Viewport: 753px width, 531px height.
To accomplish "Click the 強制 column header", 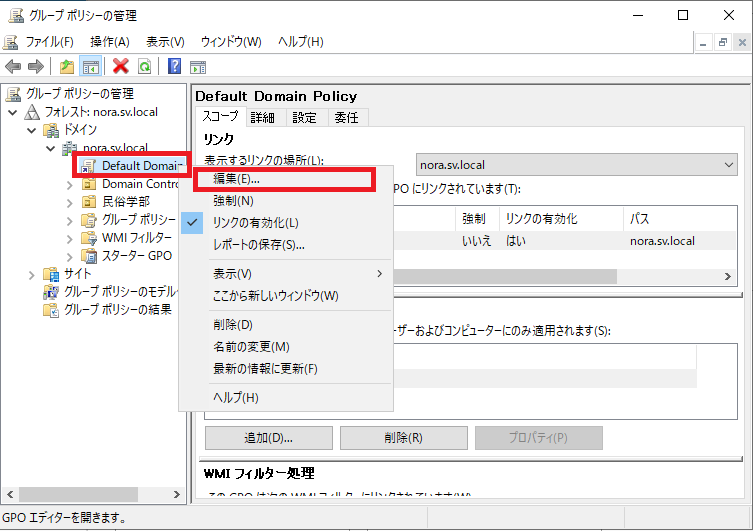I will click(x=477, y=219).
